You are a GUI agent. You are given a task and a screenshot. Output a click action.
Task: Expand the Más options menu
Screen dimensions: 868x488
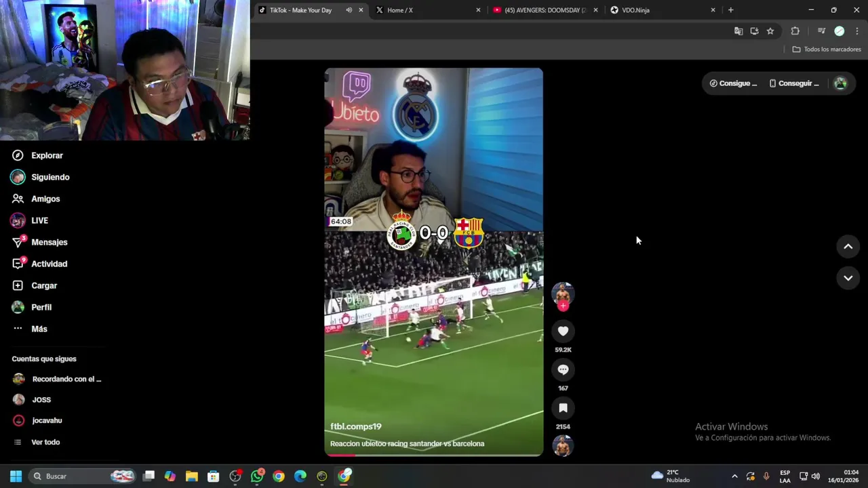click(x=30, y=329)
